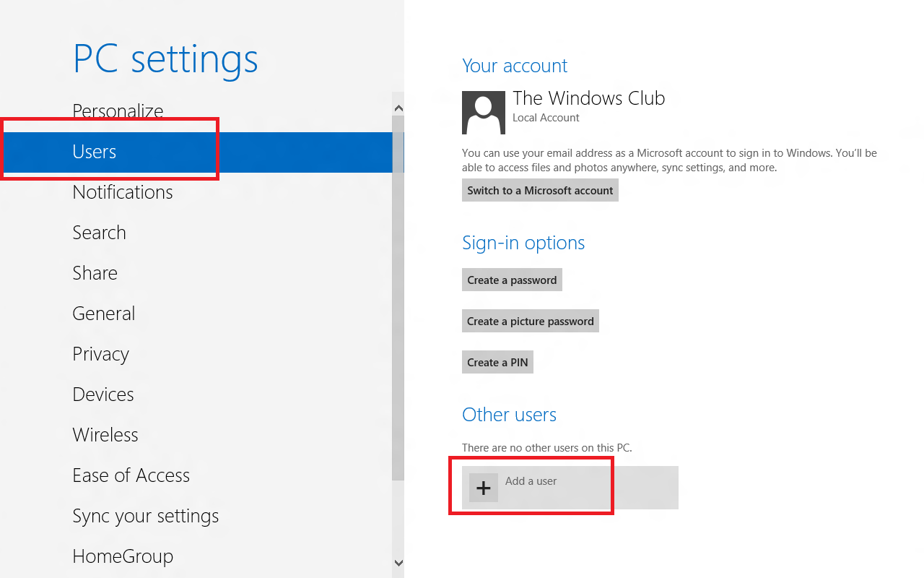Select Ease of Access
The image size is (924, 578).
click(x=131, y=475)
